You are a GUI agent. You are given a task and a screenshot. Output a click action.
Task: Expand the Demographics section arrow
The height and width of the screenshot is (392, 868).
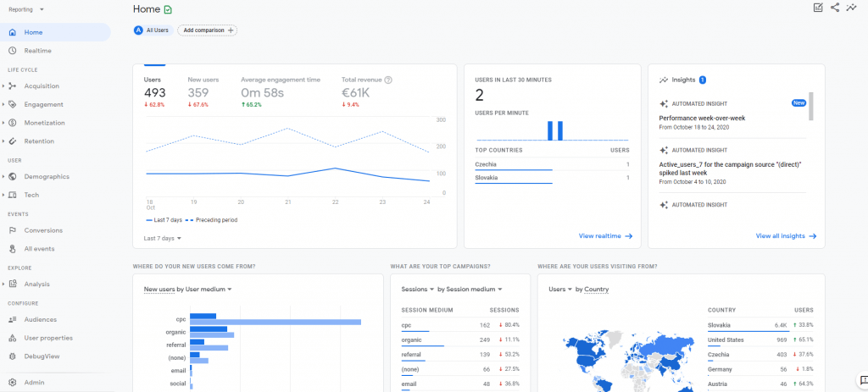[4, 177]
